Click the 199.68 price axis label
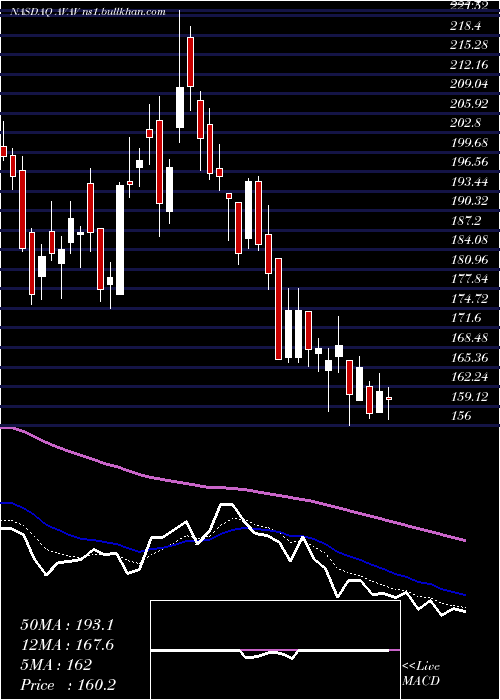Screen dimensions: 500x700 pyautogui.click(x=469, y=143)
